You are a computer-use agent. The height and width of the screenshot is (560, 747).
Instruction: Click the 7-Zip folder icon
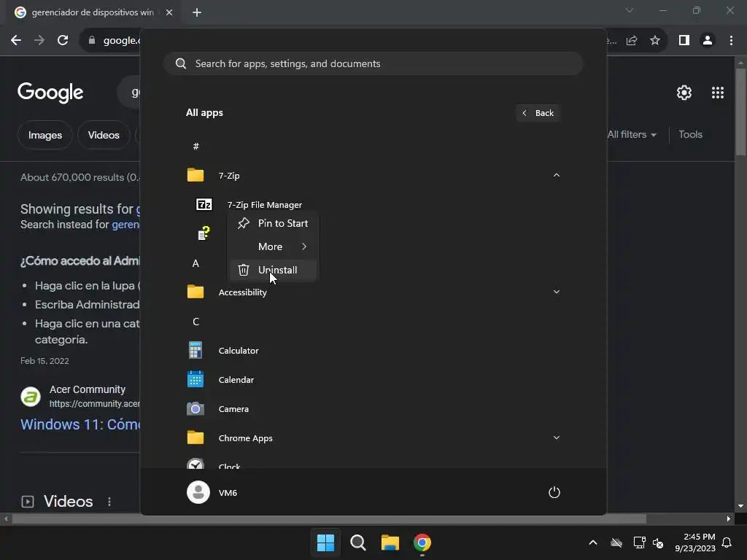pyautogui.click(x=196, y=175)
